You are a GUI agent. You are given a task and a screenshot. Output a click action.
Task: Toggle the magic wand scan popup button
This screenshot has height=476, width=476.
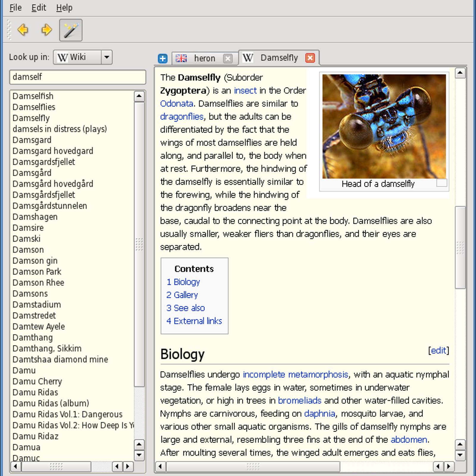(71, 30)
